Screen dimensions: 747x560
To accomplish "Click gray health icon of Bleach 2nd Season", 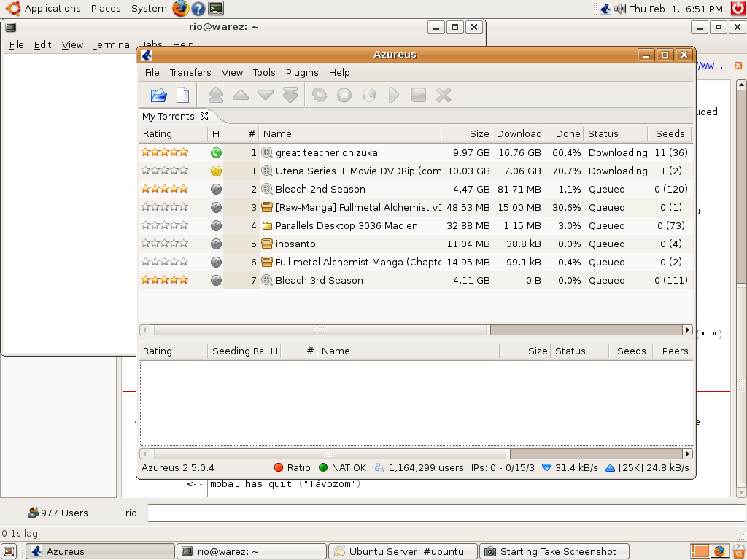I will (x=216, y=189).
